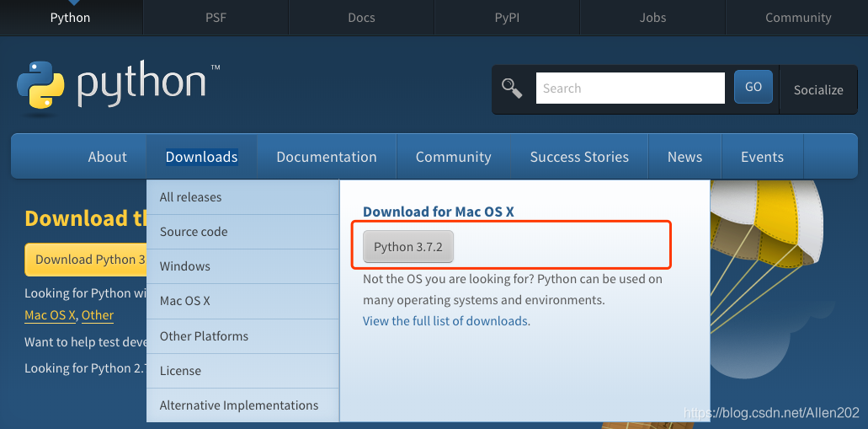Open the Downloads menu
This screenshot has height=429, width=868.
201,157
